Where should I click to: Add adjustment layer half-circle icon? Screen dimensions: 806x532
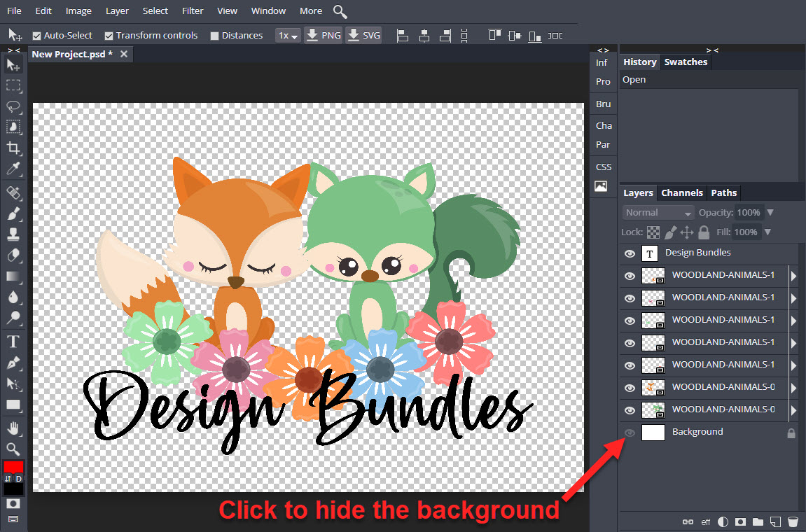click(723, 521)
